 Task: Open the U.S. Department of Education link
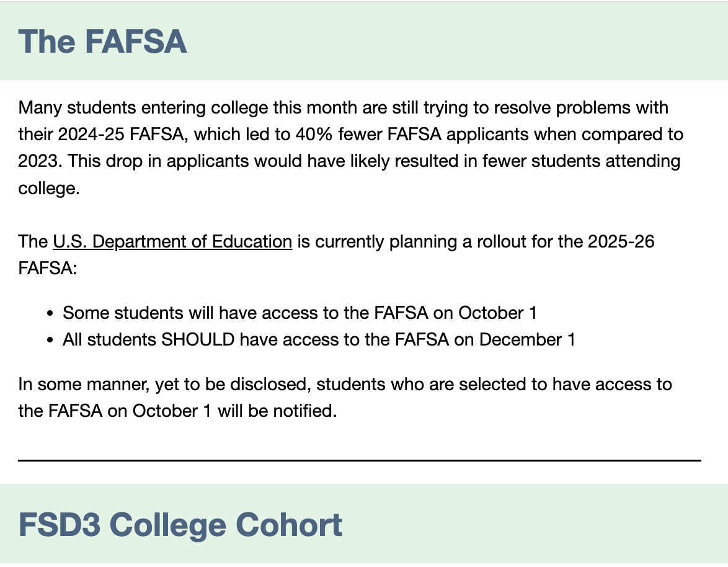coord(172,241)
